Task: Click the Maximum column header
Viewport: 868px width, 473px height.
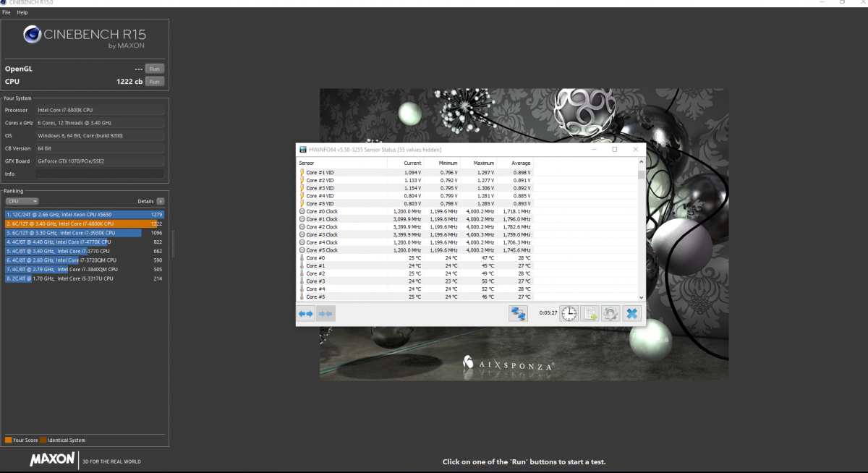Action: pyautogui.click(x=479, y=163)
